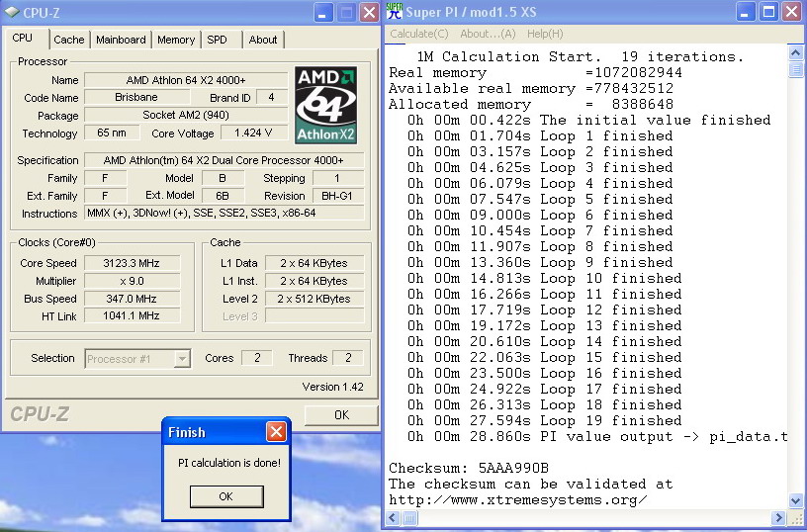Click the Code Name value Brisbane
The image size is (807, 532).
(x=136, y=97)
